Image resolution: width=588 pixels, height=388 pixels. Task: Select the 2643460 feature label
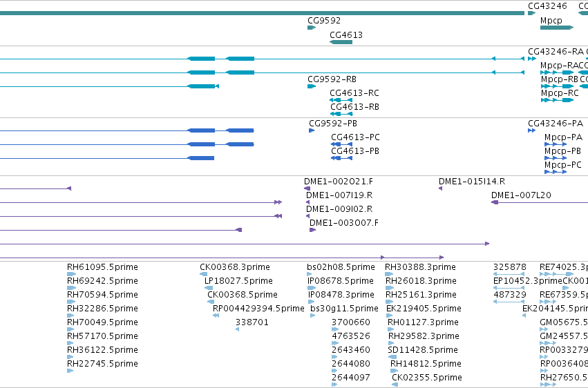351,350
